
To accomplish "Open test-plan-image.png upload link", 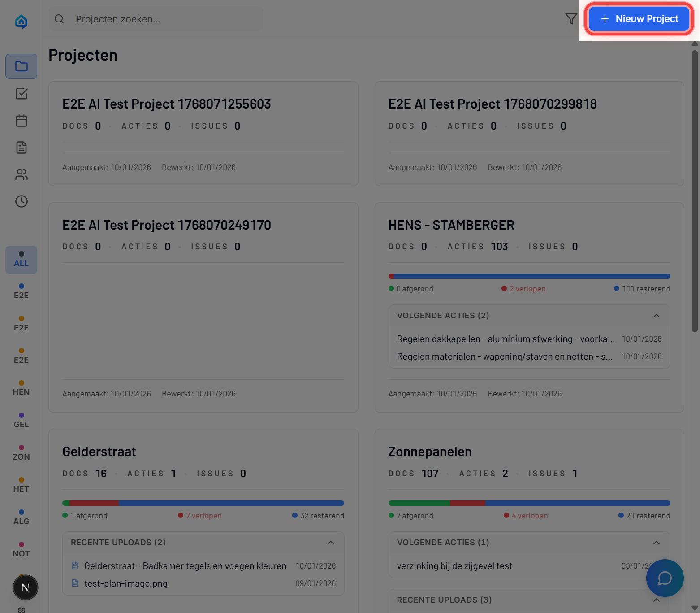I will pyautogui.click(x=125, y=583).
